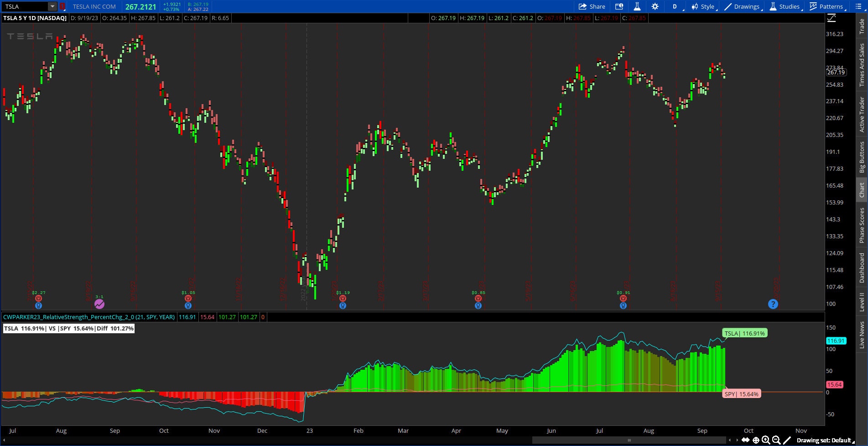The width and height of the screenshot is (868, 446).
Task: Click the $0.85 earnings phone icon
Action: tap(478, 299)
